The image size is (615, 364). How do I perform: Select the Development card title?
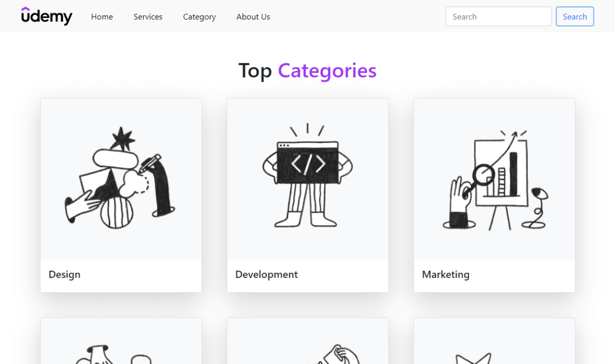267,275
